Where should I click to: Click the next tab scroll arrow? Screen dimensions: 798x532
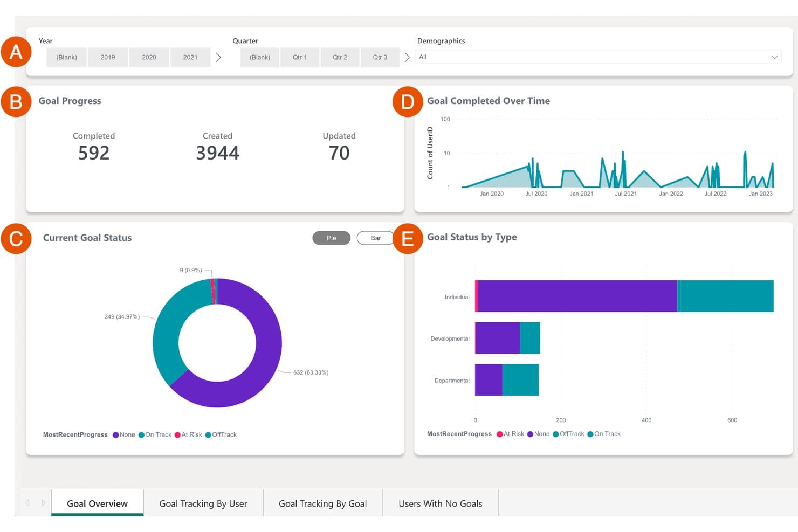pyautogui.click(x=43, y=503)
